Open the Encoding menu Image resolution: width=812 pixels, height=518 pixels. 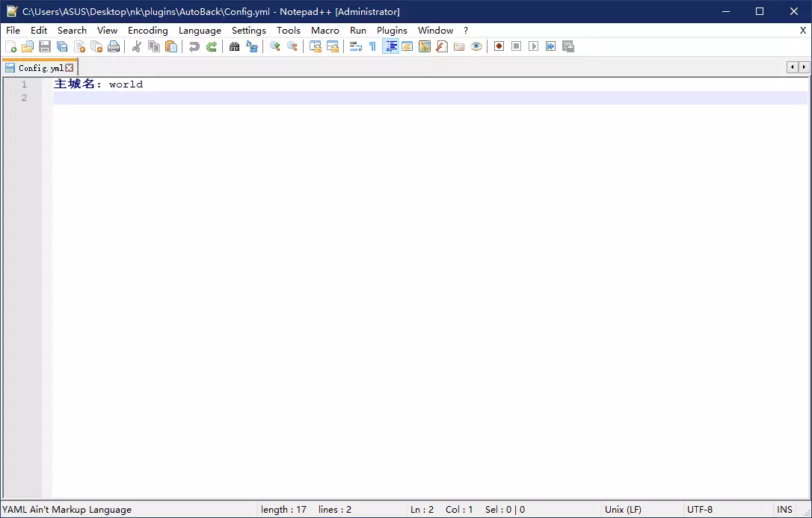point(148,31)
